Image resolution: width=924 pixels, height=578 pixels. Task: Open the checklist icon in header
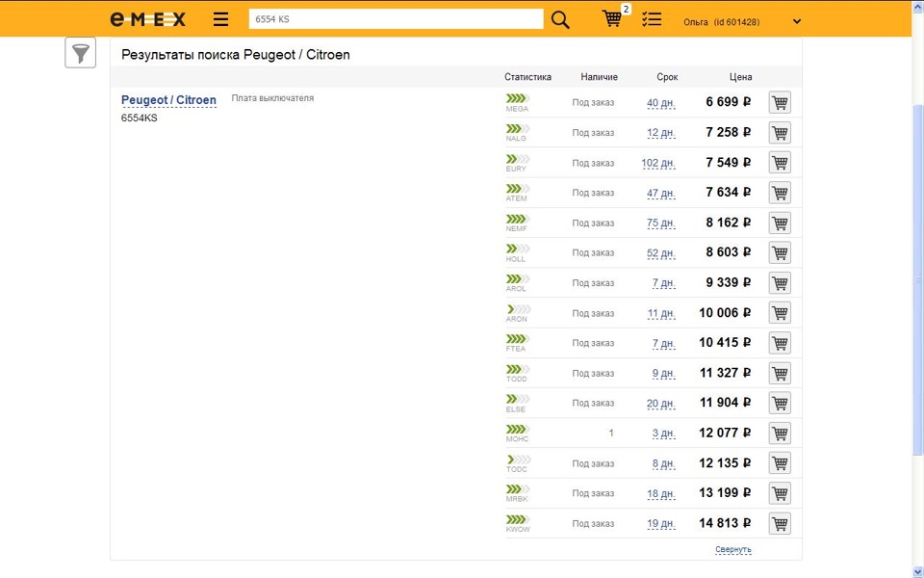coord(653,19)
